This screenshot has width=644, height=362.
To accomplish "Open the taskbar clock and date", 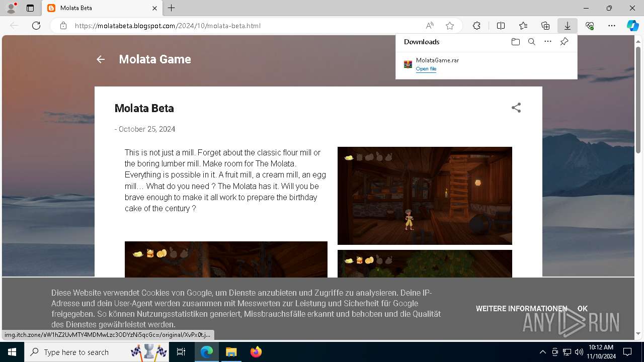I will click(601, 352).
